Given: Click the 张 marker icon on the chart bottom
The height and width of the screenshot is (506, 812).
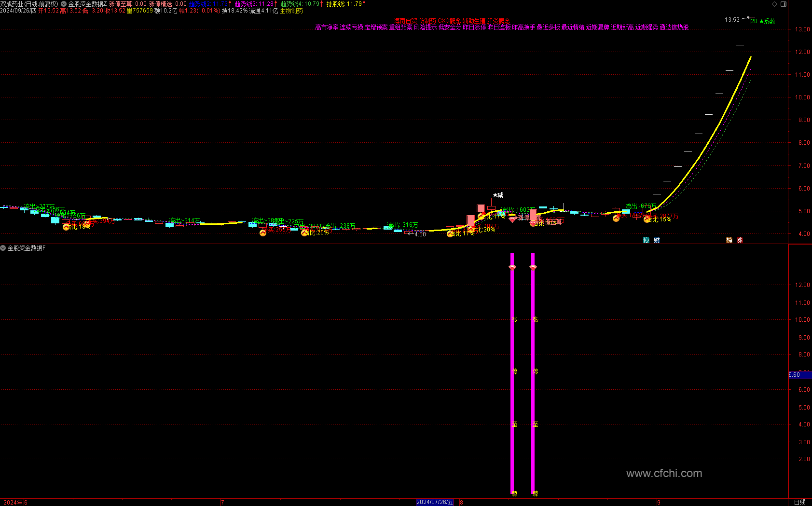Looking at the screenshot, I should pos(740,240).
